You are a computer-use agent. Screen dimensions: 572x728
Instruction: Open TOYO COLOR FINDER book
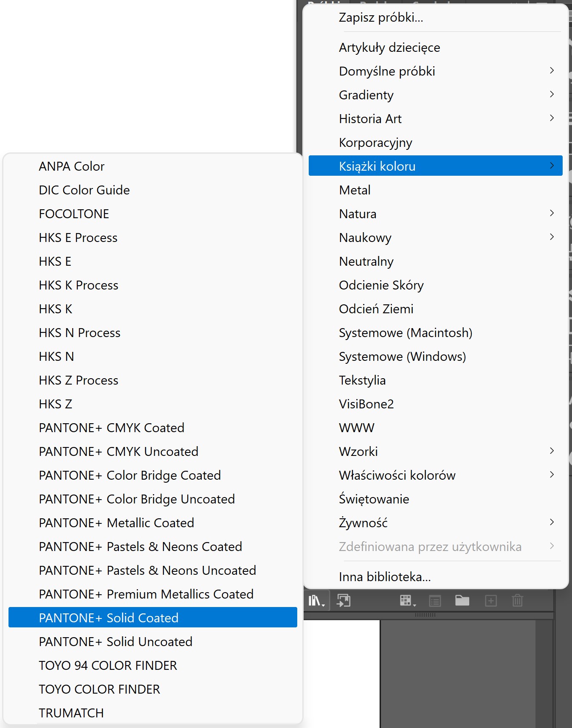point(153,689)
